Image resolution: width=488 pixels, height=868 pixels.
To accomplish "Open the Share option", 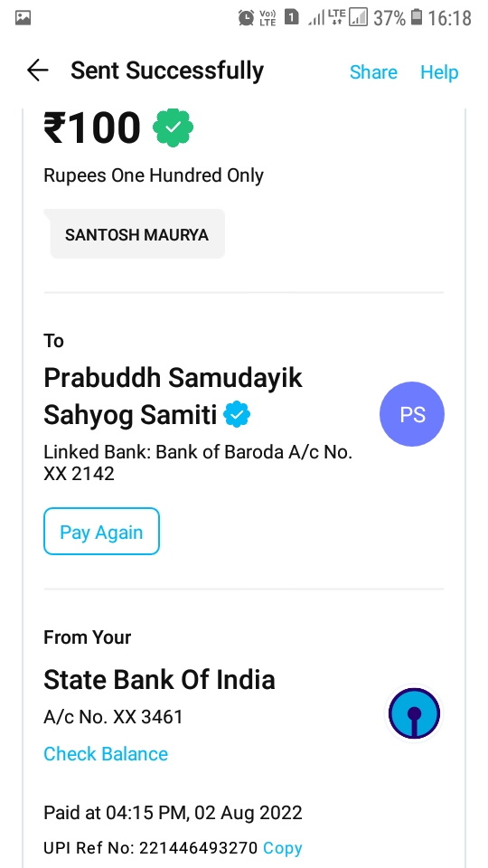I will [373, 72].
